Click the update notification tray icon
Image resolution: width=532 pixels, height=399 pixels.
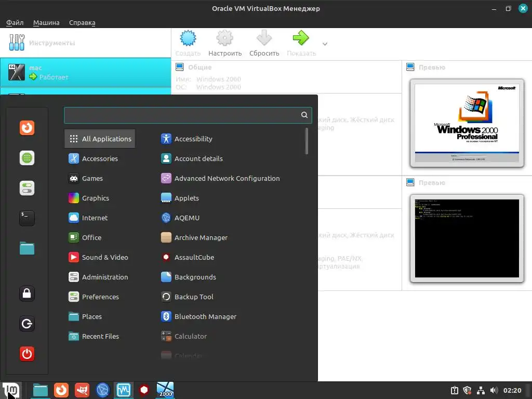coord(455,391)
